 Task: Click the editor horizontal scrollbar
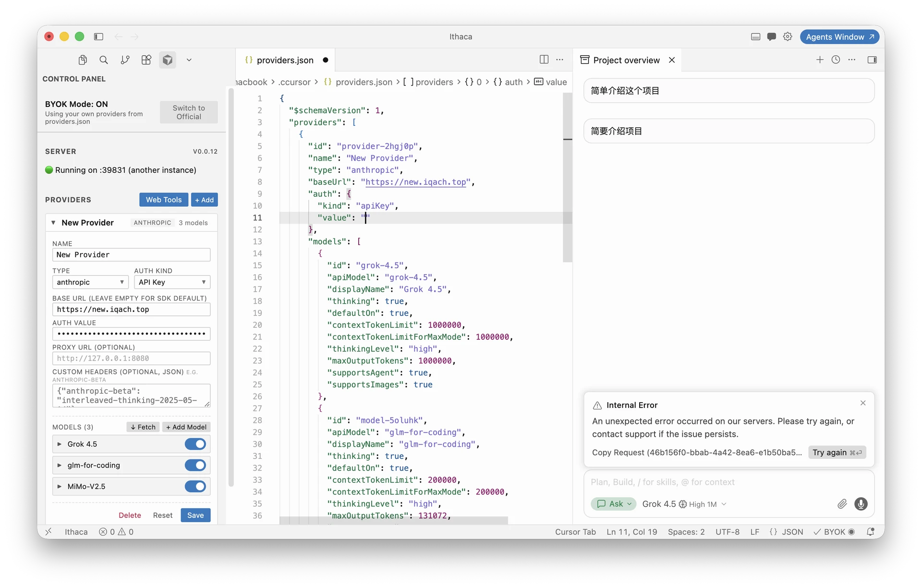click(394, 520)
